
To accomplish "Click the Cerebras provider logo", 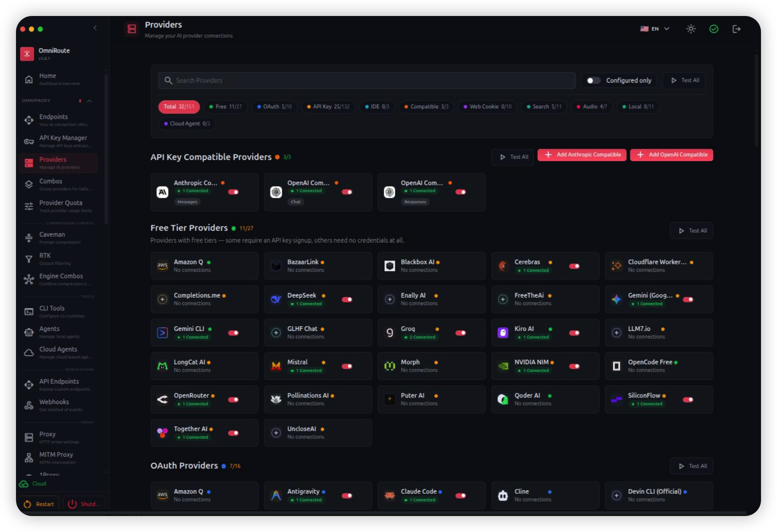I will tap(503, 266).
